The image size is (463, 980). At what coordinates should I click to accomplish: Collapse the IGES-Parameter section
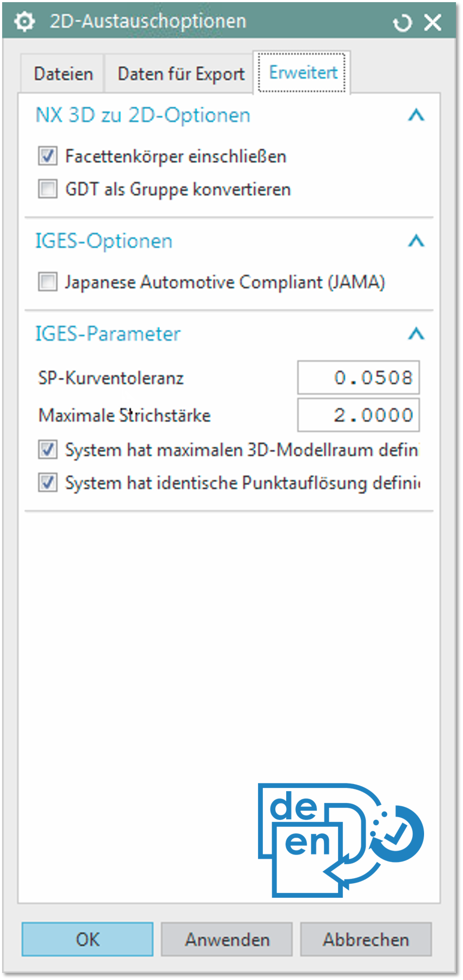pos(416,334)
